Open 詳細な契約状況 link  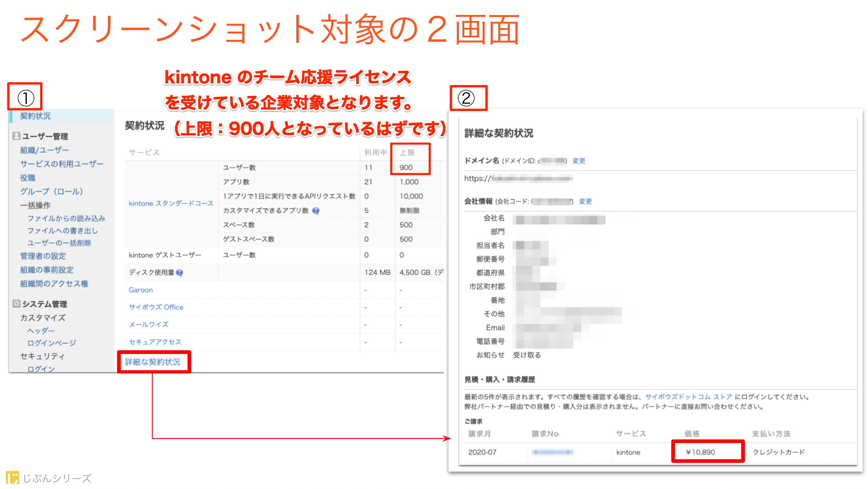(x=153, y=362)
